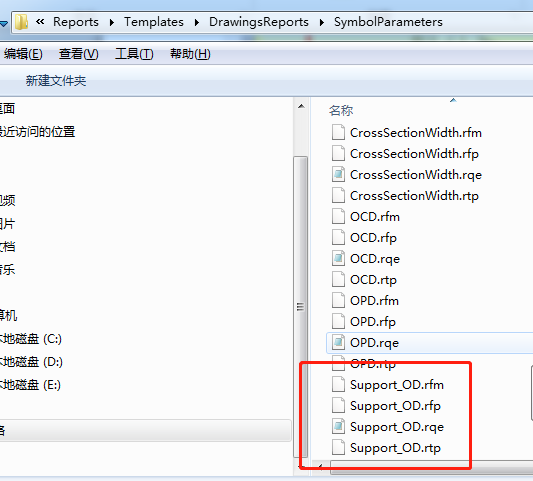Click the OCD.rtp file icon
The height and width of the screenshot is (481, 533).
(338, 280)
